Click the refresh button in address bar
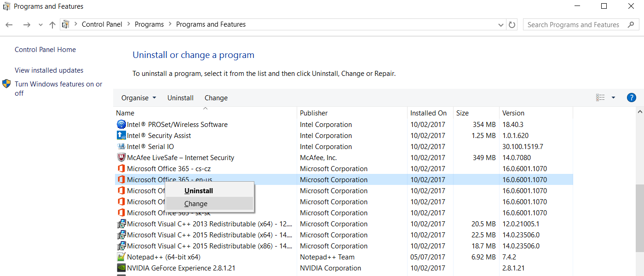Image resolution: width=644 pixels, height=276 pixels. pos(512,25)
